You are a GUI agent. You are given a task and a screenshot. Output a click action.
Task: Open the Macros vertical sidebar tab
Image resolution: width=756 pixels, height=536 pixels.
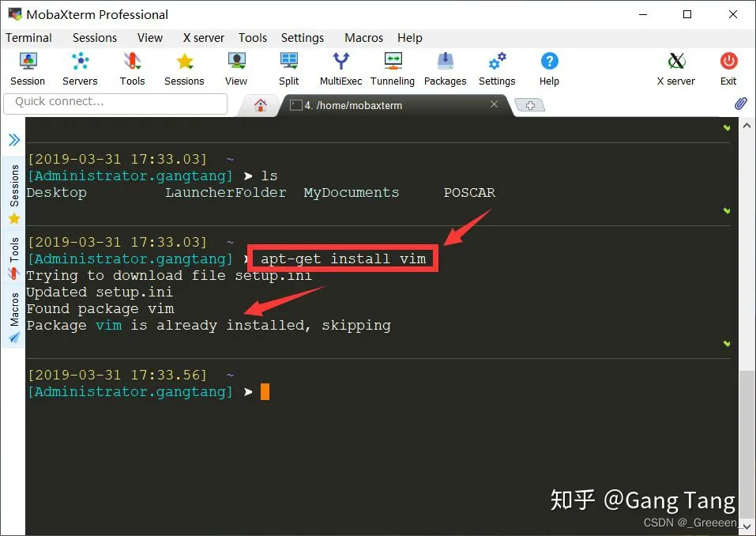tap(14, 316)
